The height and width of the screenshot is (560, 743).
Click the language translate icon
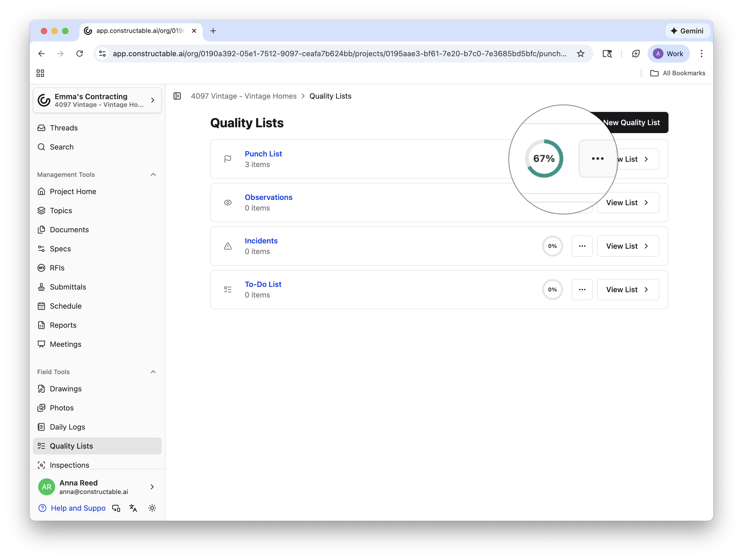[x=133, y=508]
